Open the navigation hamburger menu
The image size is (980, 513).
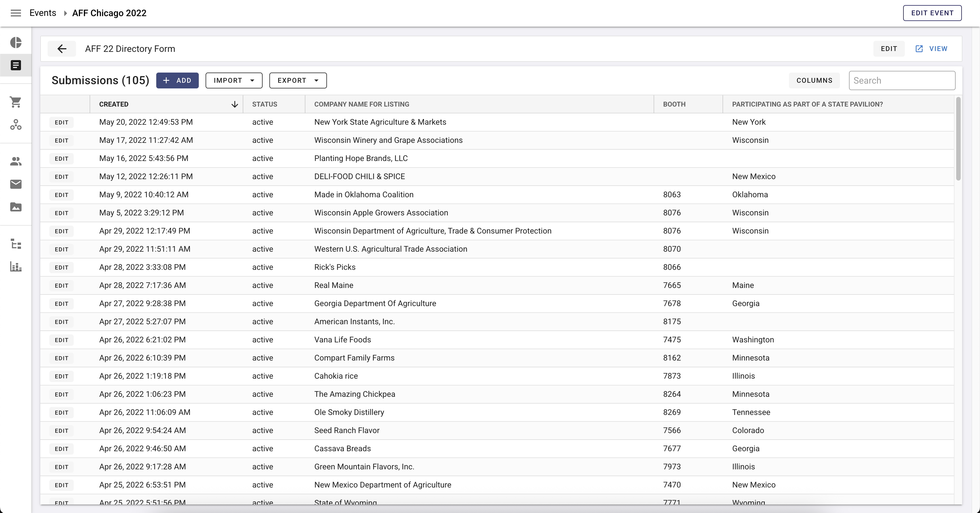click(x=15, y=12)
